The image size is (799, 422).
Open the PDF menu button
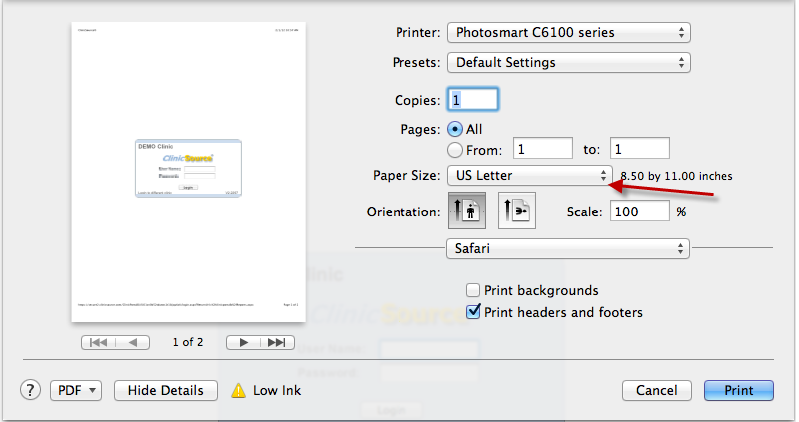[76, 390]
